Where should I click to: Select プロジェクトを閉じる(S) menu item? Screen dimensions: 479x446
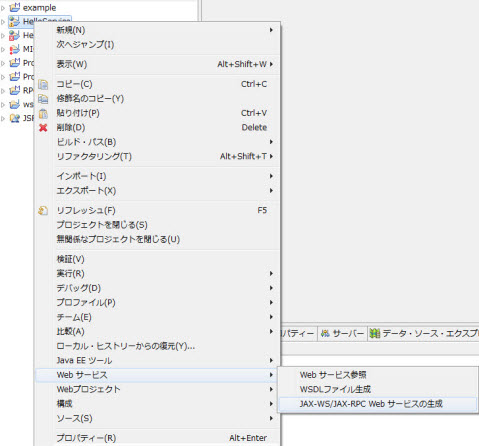pos(157,225)
